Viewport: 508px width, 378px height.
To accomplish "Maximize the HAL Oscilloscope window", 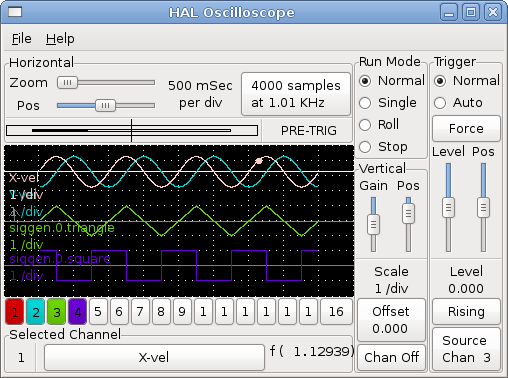I will [471, 13].
